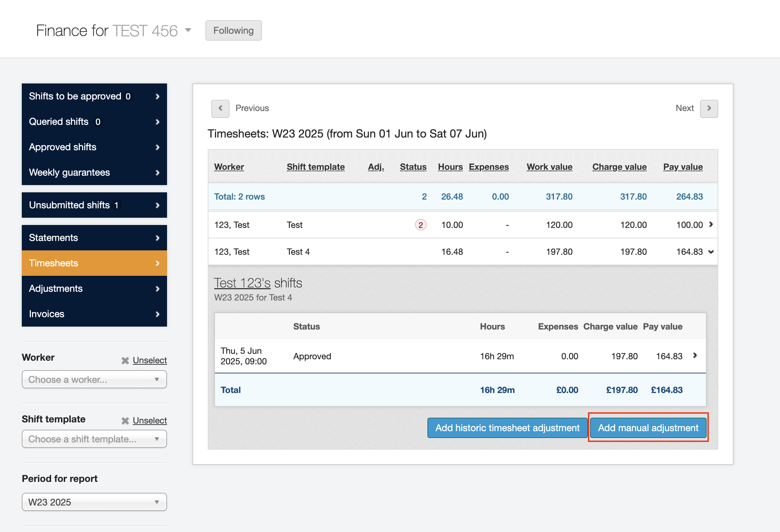Click Add manual adjustment button
The image size is (780, 532).
[648, 428]
